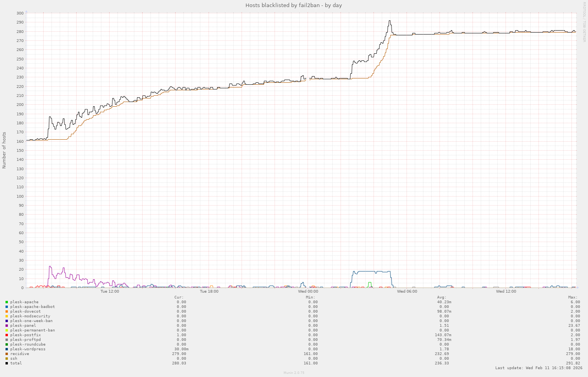The image size is (588, 377).
Task: Select the plesk-one-week-ban legend label
Action: tap(31, 321)
